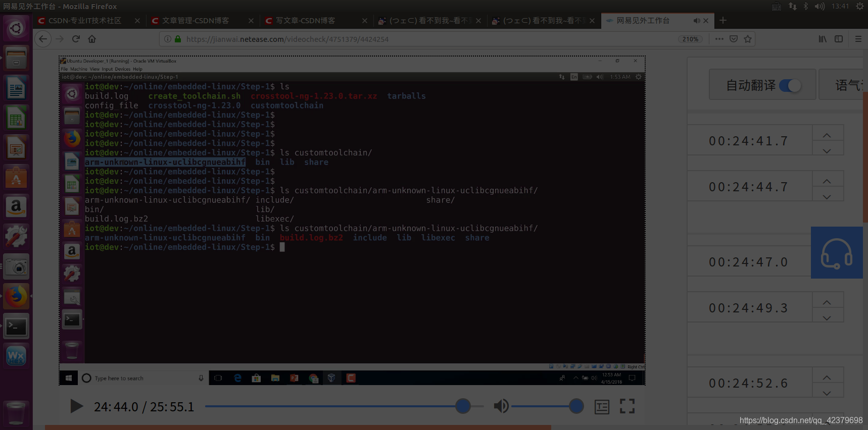The height and width of the screenshot is (430, 868).
Task: Toggle the 自动翻译 switch
Action: [790, 85]
